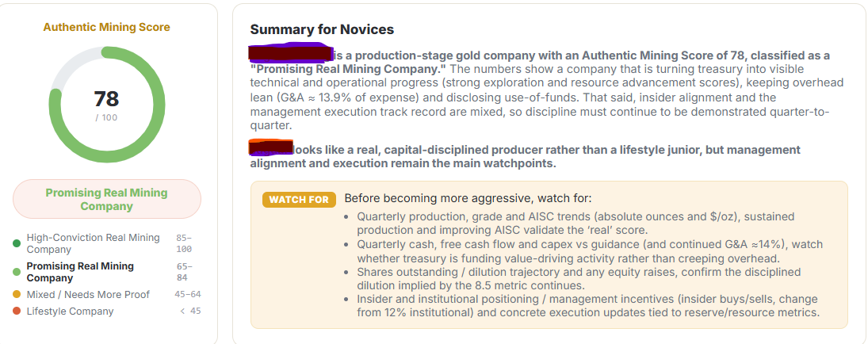Click the score number 78
868x344 pixels.
(106, 98)
